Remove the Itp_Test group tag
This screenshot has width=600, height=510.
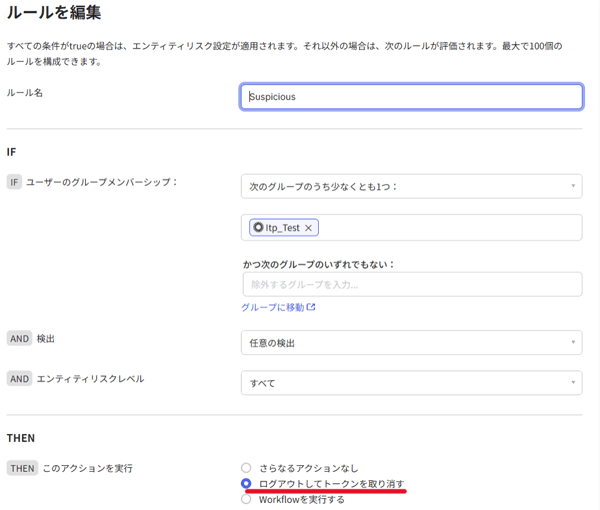tap(308, 228)
